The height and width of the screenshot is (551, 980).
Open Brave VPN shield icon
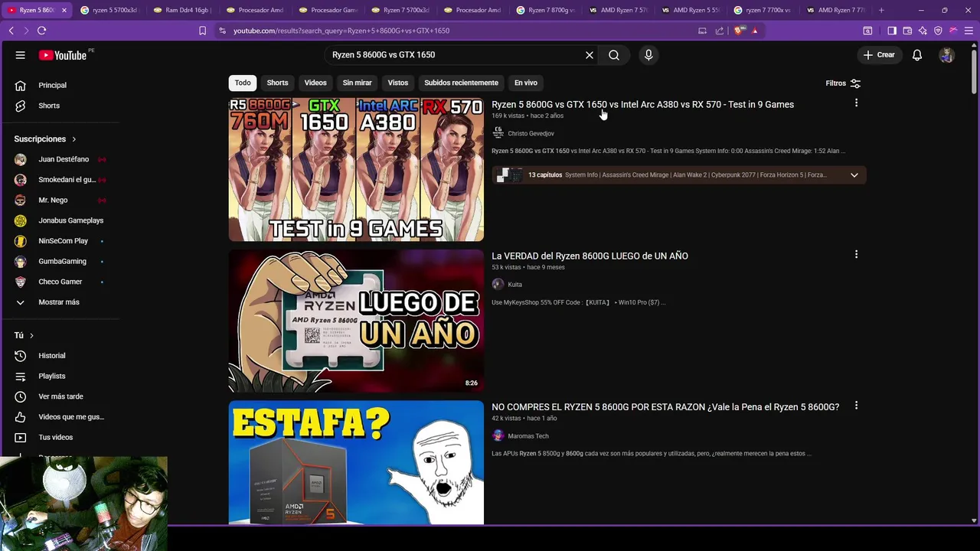938,31
